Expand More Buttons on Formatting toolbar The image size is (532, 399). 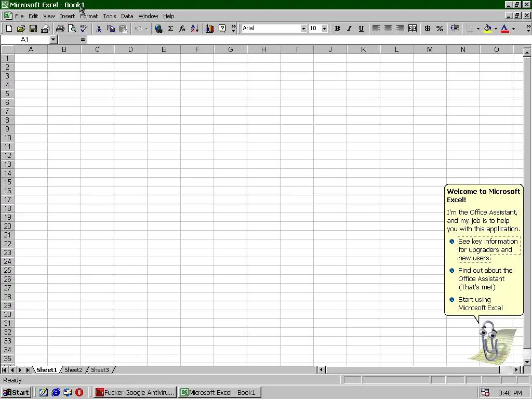coord(528,29)
